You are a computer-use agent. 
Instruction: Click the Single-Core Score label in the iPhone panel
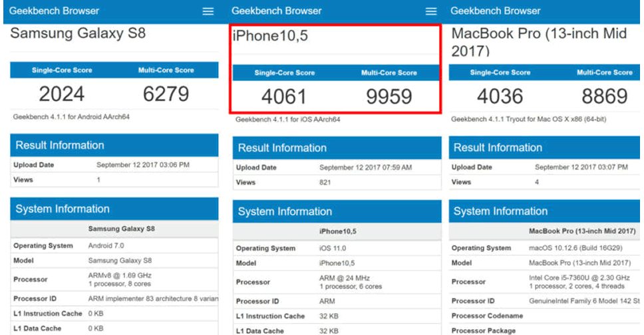tap(285, 72)
